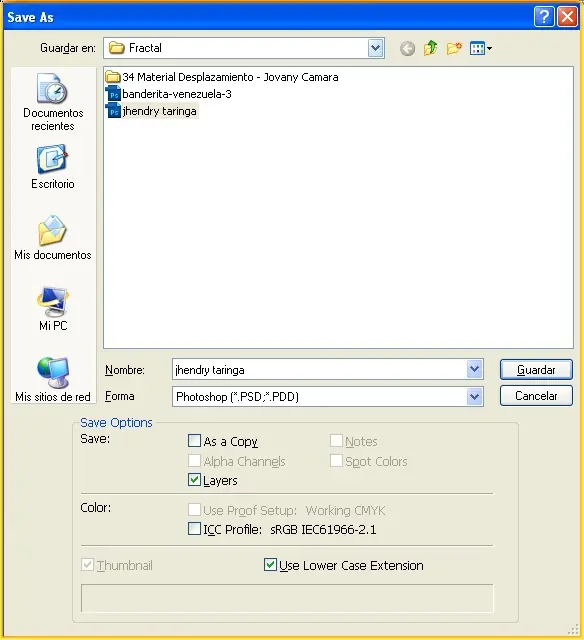The width and height of the screenshot is (584, 640).
Task: Enable the ICC Profile checkbox
Action: [194, 529]
